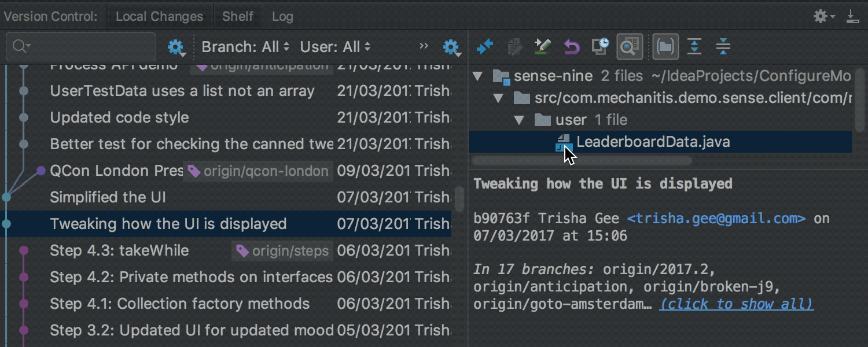The height and width of the screenshot is (347, 868).
Task: Open the presentation settings gear in filter bar
Action: coord(451,47)
